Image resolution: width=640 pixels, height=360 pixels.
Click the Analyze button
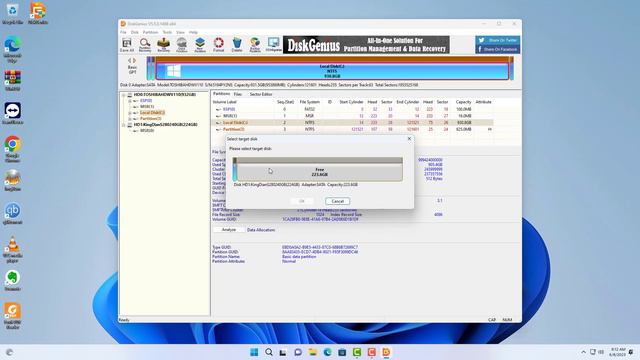[x=229, y=230]
